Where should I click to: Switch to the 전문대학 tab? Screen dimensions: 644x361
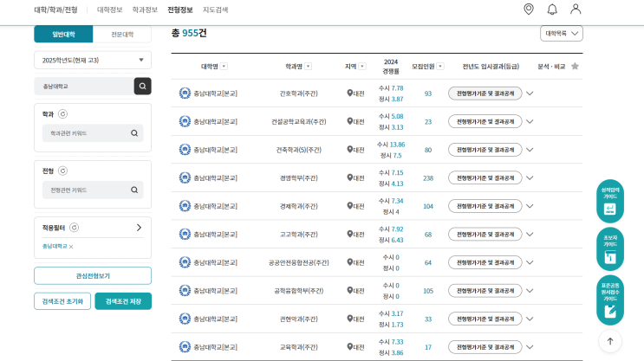(122, 34)
